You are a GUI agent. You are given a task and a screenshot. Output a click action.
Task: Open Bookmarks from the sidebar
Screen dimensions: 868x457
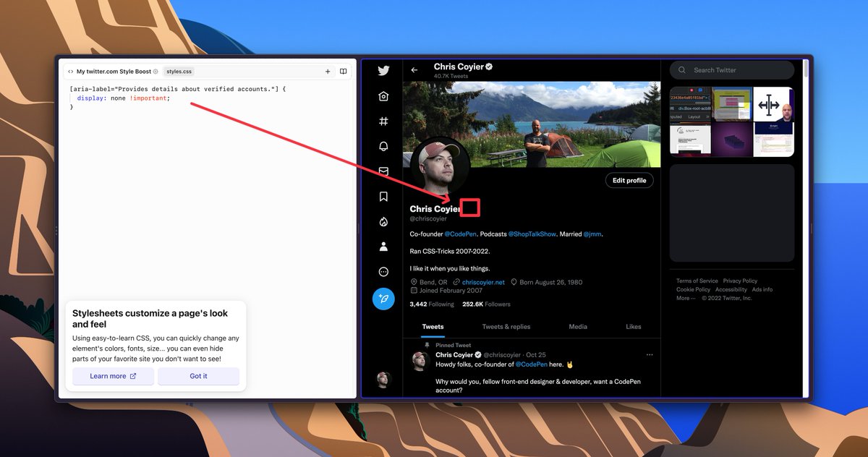[x=383, y=196]
